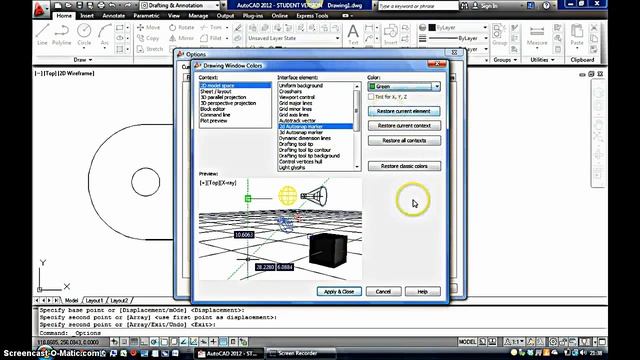Image resolution: width=640 pixels, height=360 pixels.
Task: Open the Unsaved Layer State dropdown
Action: (x=293, y=38)
